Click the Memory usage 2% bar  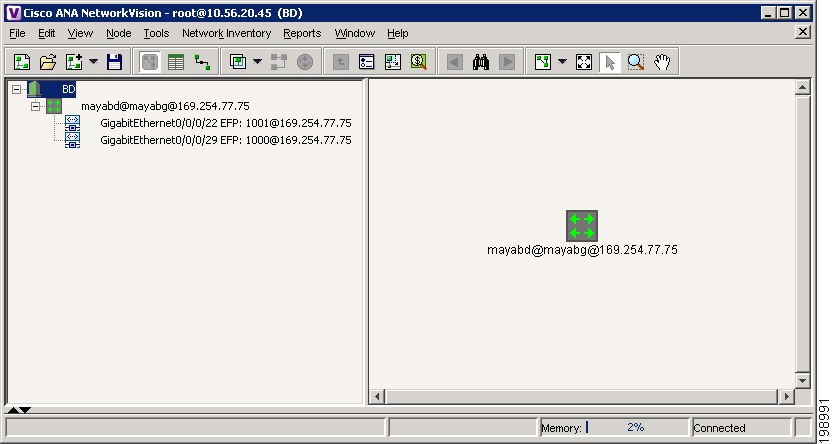[x=637, y=428]
